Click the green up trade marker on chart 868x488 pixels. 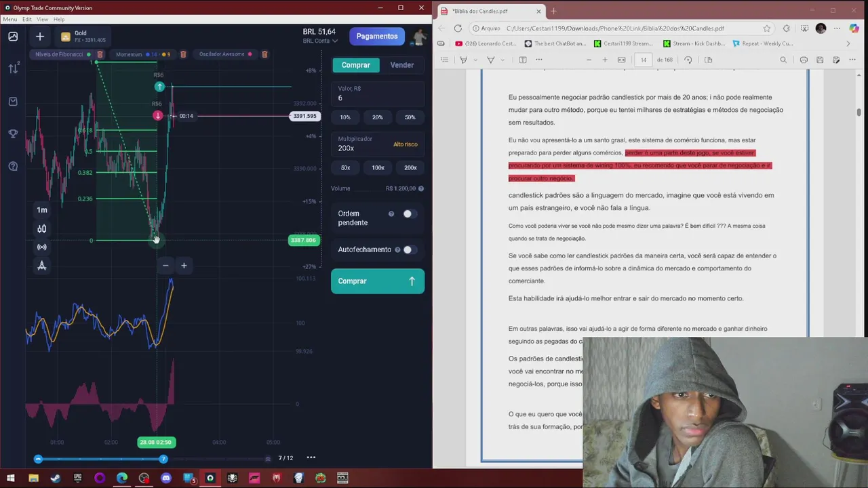159,87
